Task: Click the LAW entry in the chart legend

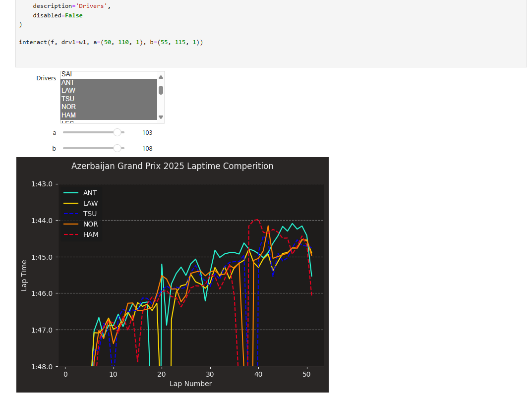Action: 81,203
